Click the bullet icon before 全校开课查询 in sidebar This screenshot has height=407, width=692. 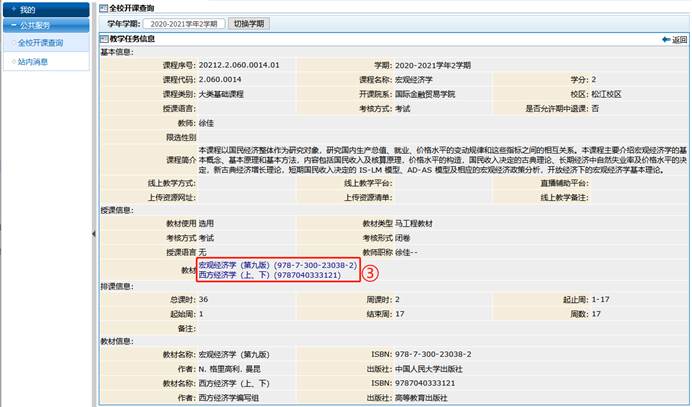click(12, 43)
